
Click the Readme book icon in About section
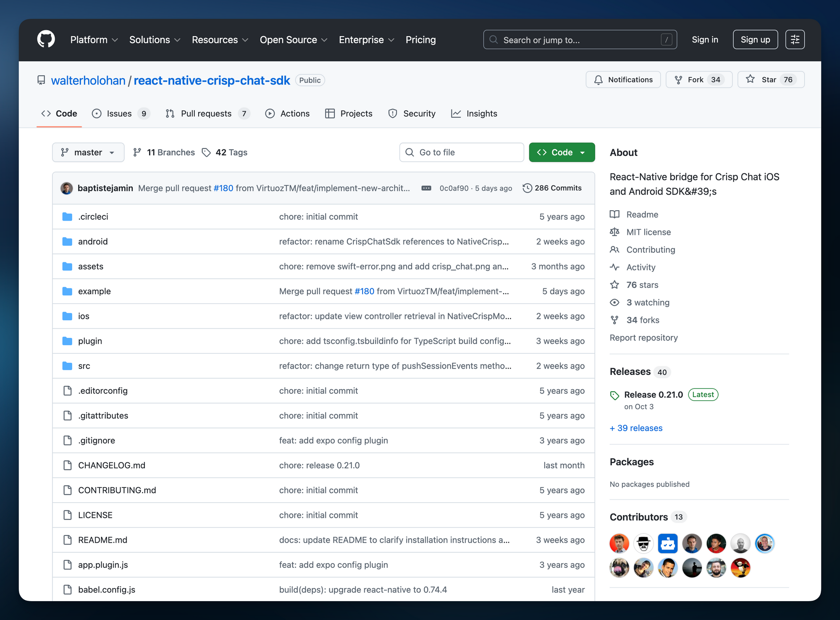[x=614, y=214]
